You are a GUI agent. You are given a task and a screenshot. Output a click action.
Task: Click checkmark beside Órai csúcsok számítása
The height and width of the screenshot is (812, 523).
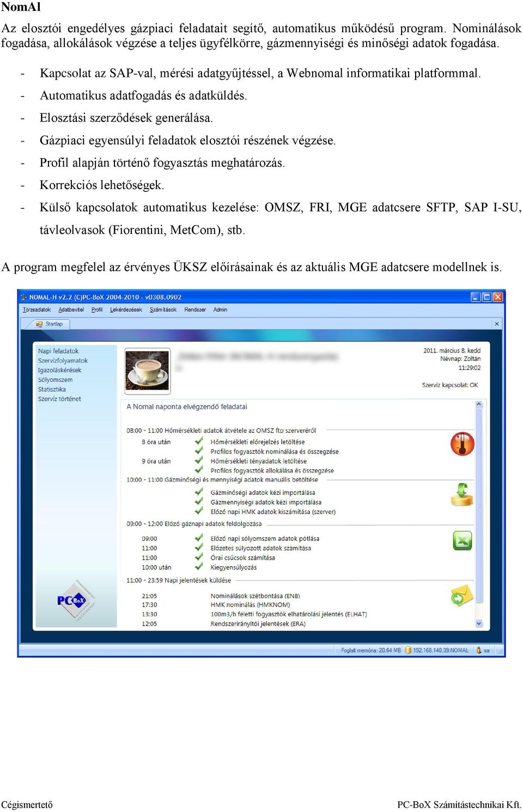[199, 557]
